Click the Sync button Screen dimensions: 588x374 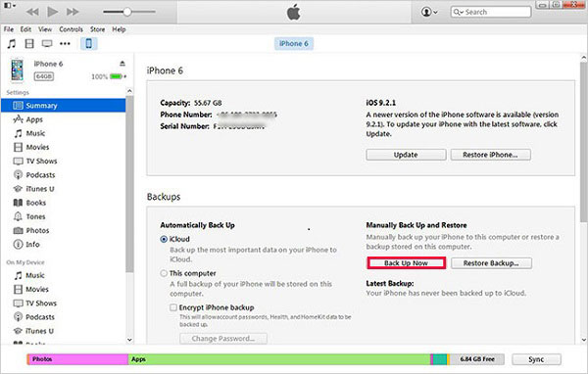pos(536,359)
